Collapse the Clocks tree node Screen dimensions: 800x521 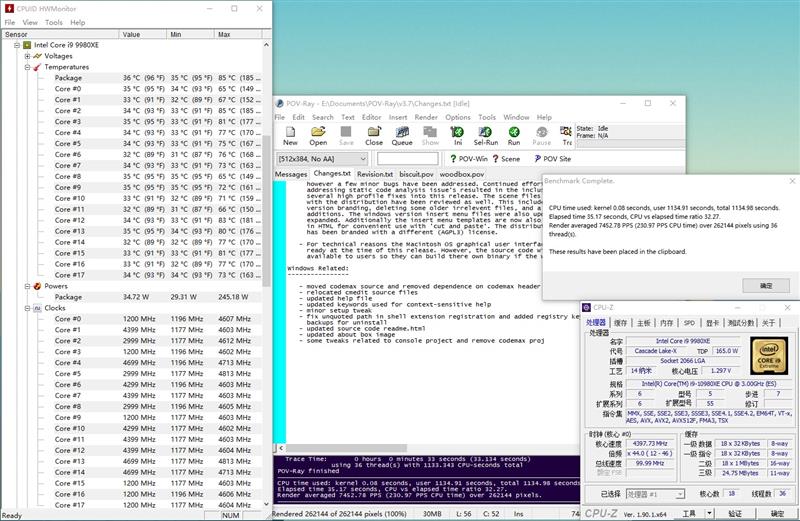tap(28, 308)
